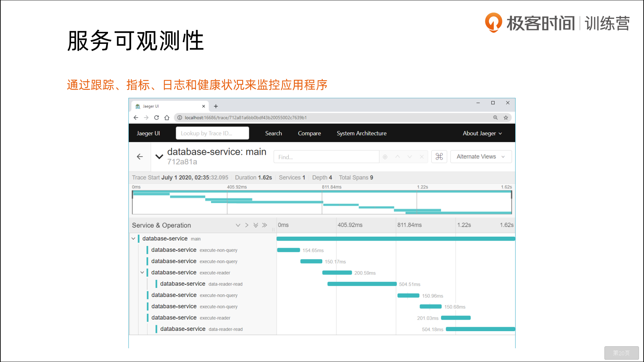Click site info icon in address bar
The width and height of the screenshot is (644, 362).
180,118
